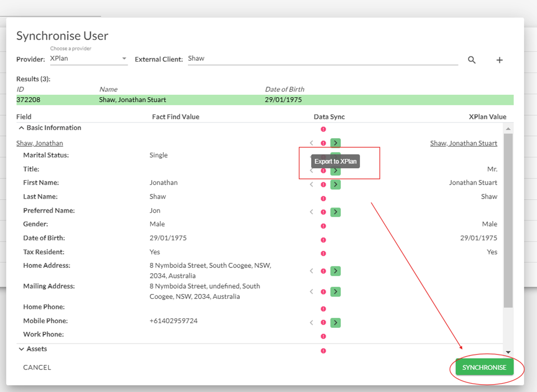Click the External Client field containing Shaw
The image size is (537, 392).
pyautogui.click(x=323, y=58)
